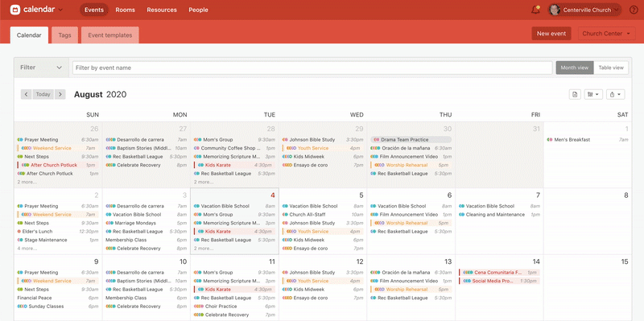
Task: Open Men's Breakfast event on August 1
Action: coord(588,139)
